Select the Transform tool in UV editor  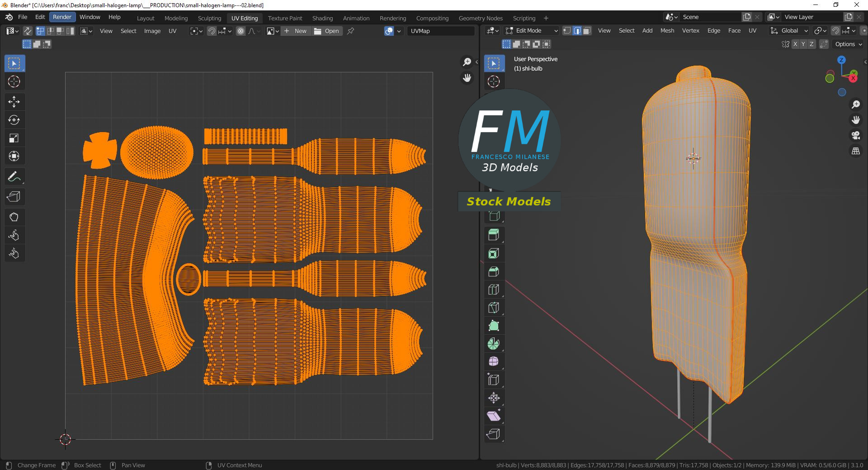click(14, 156)
